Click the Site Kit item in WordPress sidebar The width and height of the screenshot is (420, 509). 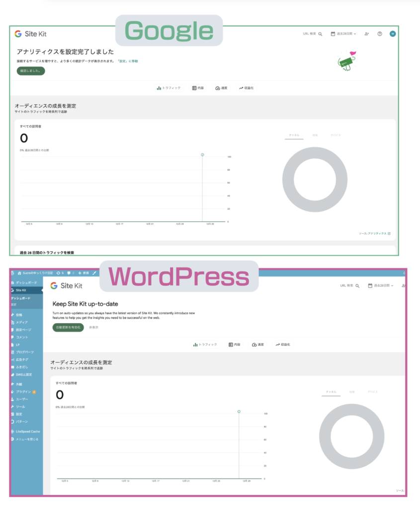pos(21,290)
